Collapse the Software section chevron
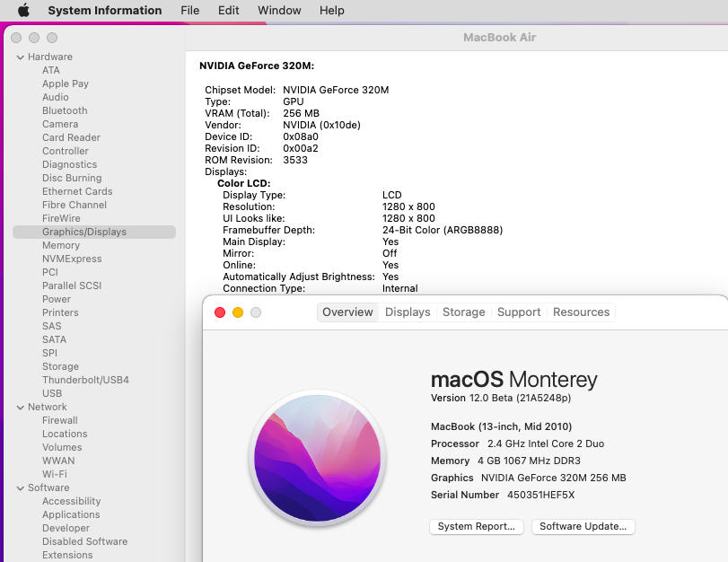 coord(21,488)
